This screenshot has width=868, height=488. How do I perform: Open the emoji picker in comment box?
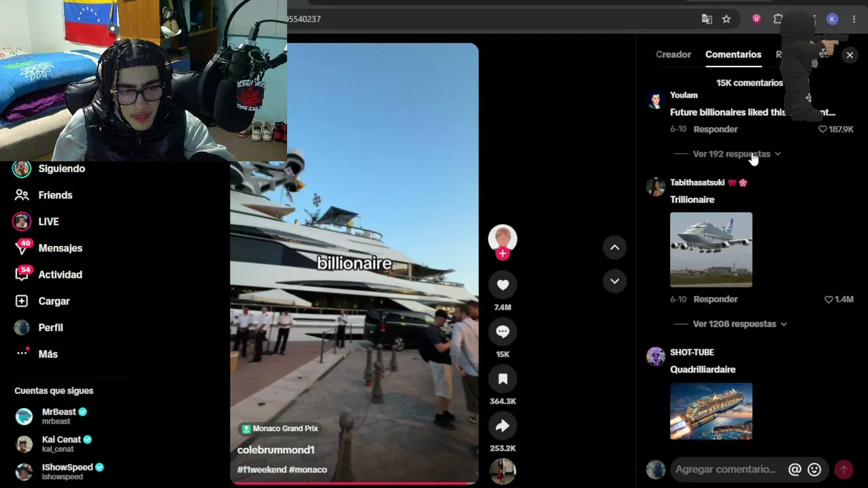tap(814, 469)
